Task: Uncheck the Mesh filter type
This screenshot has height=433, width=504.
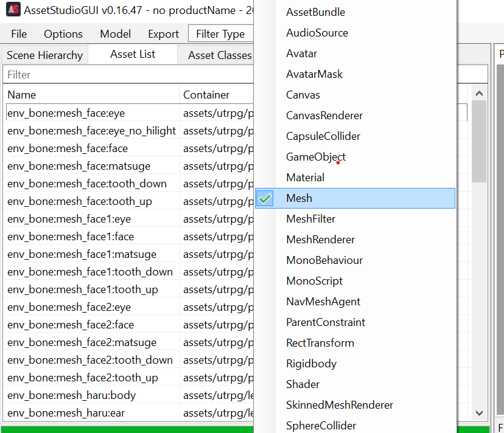Action: click(x=355, y=198)
